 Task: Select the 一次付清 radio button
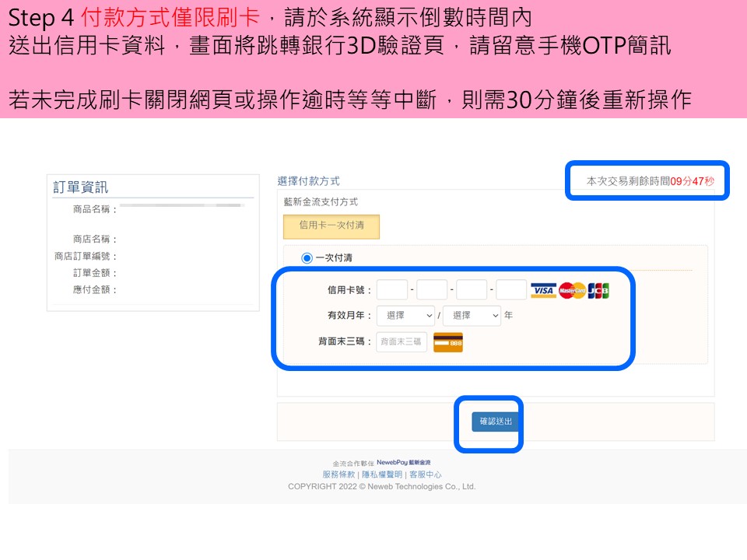tap(307, 258)
